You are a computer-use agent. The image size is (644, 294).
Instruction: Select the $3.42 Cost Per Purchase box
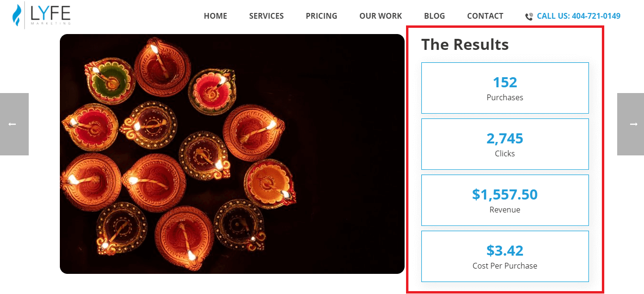pyautogui.click(x=505, y=256)
